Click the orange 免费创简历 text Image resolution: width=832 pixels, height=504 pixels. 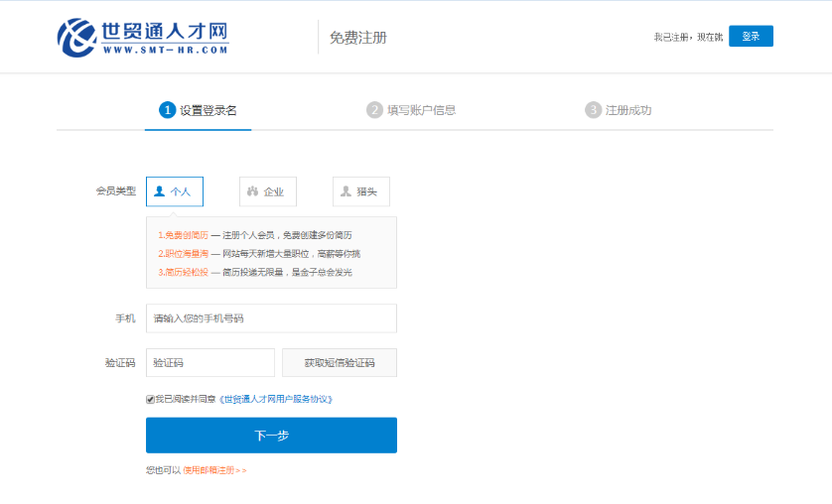tap(186, 235)
